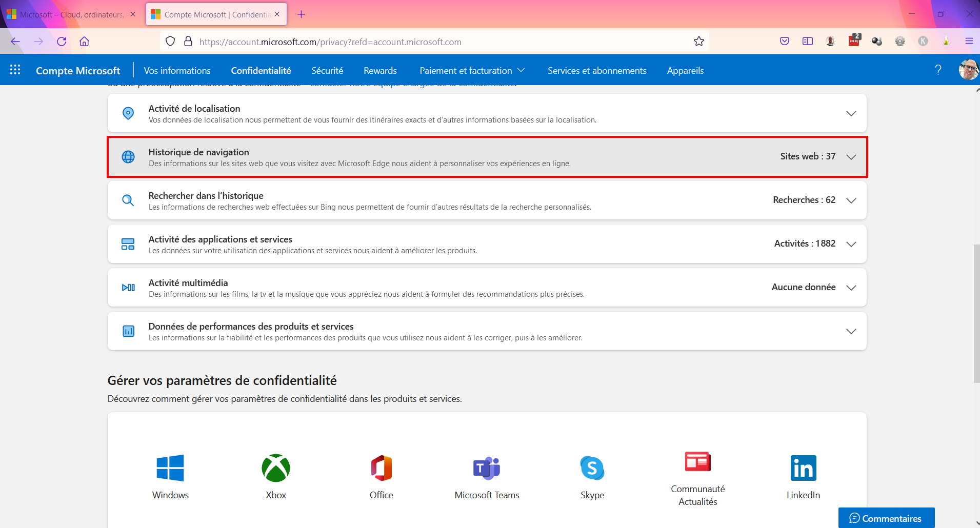Viewport: 980px width, 528px height.
Task: Open the Pocket save icon
Action: [785, 42]
